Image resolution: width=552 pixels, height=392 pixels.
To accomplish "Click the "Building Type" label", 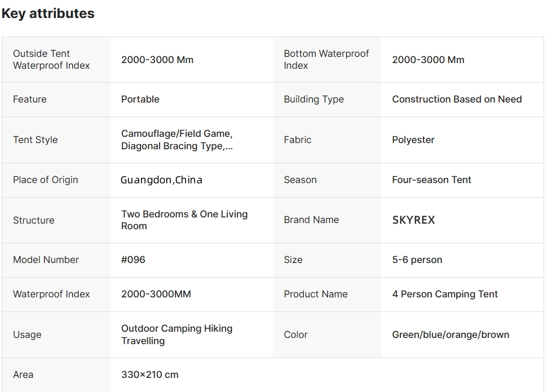I will coord(313,99).
